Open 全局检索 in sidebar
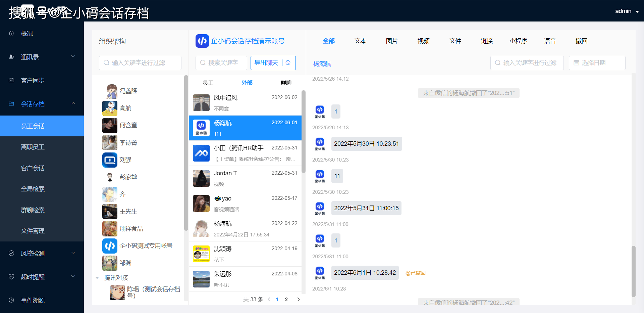The image size is (644, 313). (42, 189)
